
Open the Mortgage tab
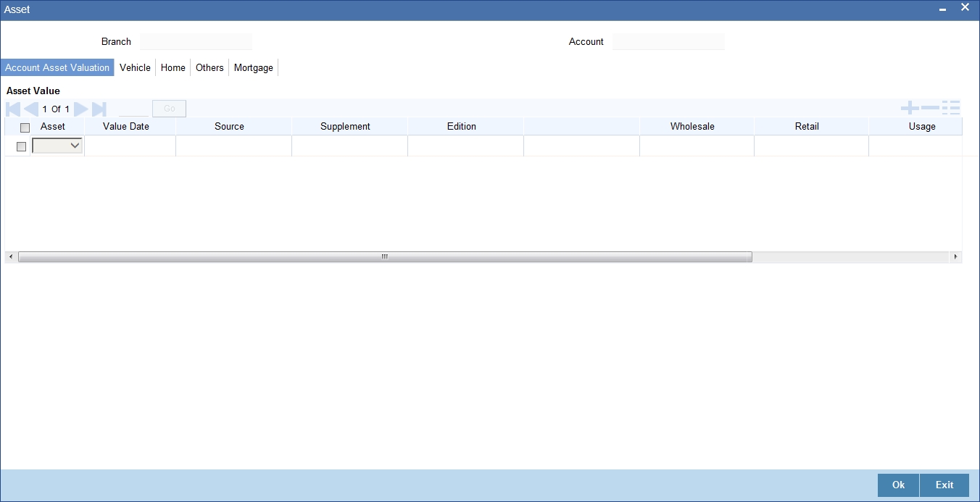pos(254,67)
